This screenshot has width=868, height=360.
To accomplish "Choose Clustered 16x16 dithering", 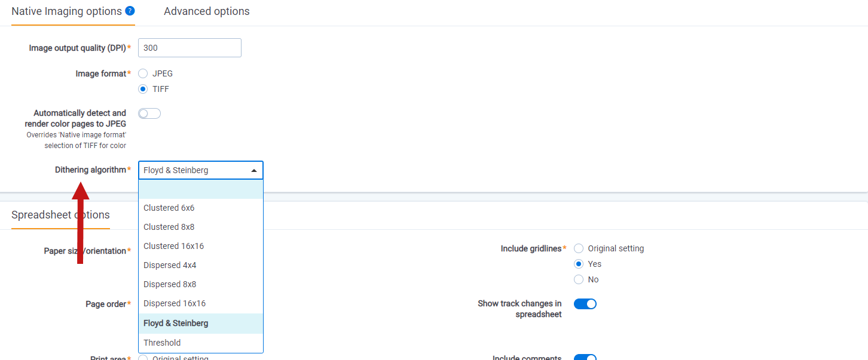I will pyautogui.click(x=201, y=246).
